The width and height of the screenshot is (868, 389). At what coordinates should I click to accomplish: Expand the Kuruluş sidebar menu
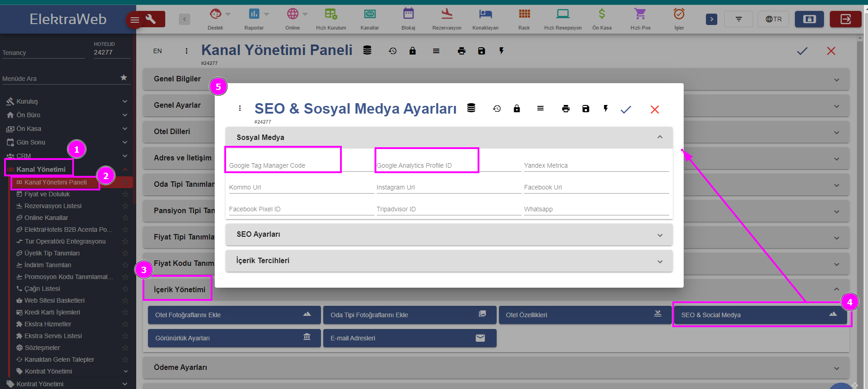pos(66,101)
